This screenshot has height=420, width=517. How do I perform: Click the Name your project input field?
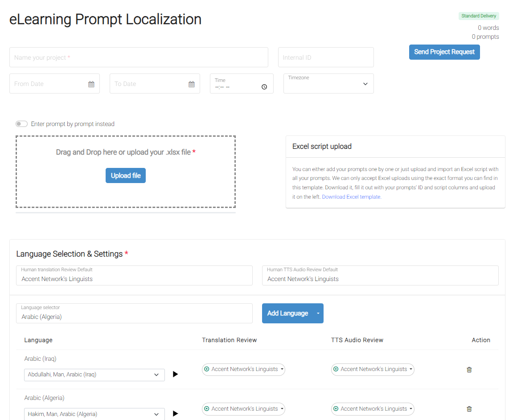tap(139, 57)
